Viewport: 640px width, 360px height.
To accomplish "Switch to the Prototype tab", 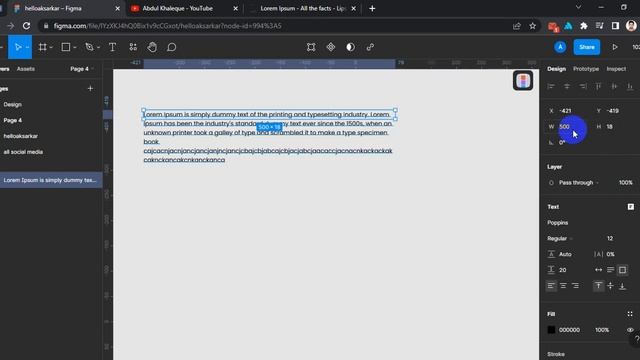I will [x=586, y=69].
